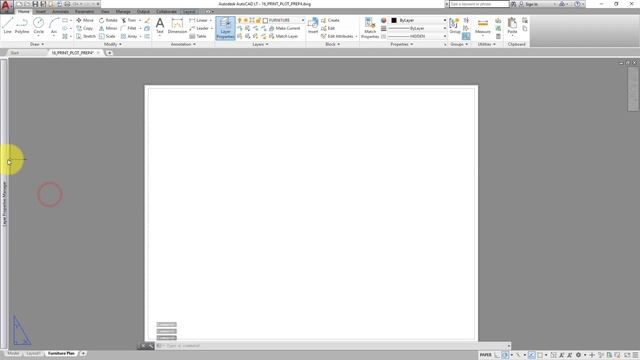Activate the Fillet command
Viewport: 640px width, 360px height.
click(129, 28)
